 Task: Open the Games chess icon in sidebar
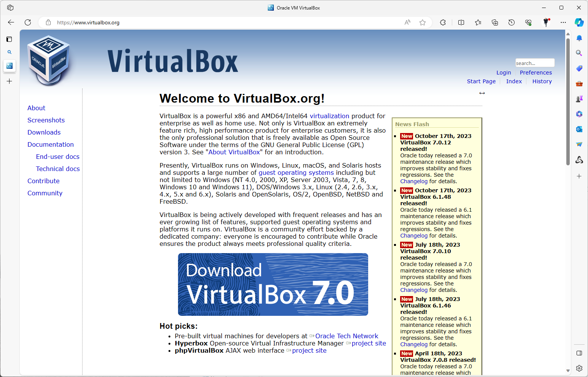[579, 98]
